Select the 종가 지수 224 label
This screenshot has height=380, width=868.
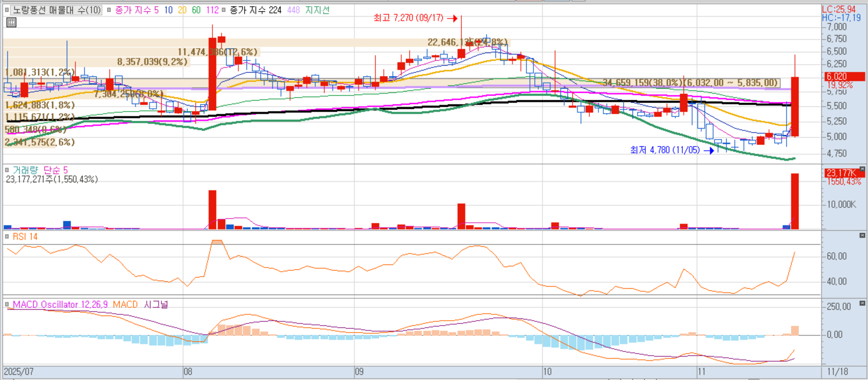pos(255,10)
